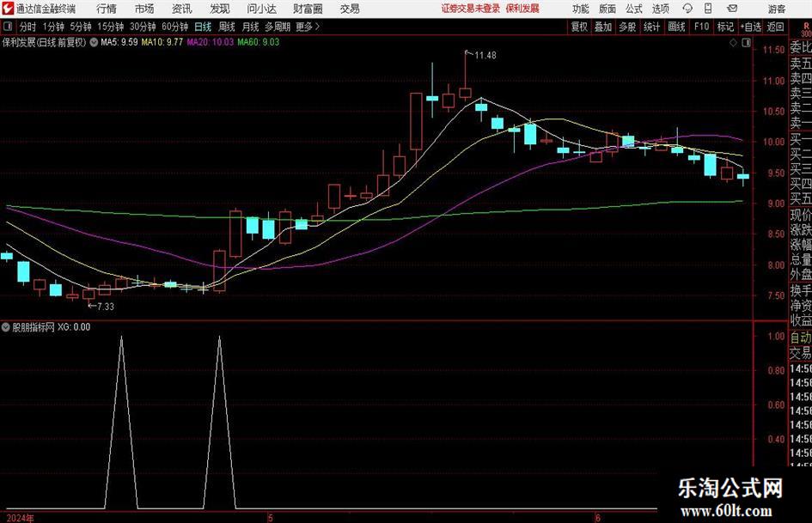This screenshot has width=812, height=523.
Task: Click the Tongdaxin red logo icon
Action: pyautogui.click(x=8, y=9)
